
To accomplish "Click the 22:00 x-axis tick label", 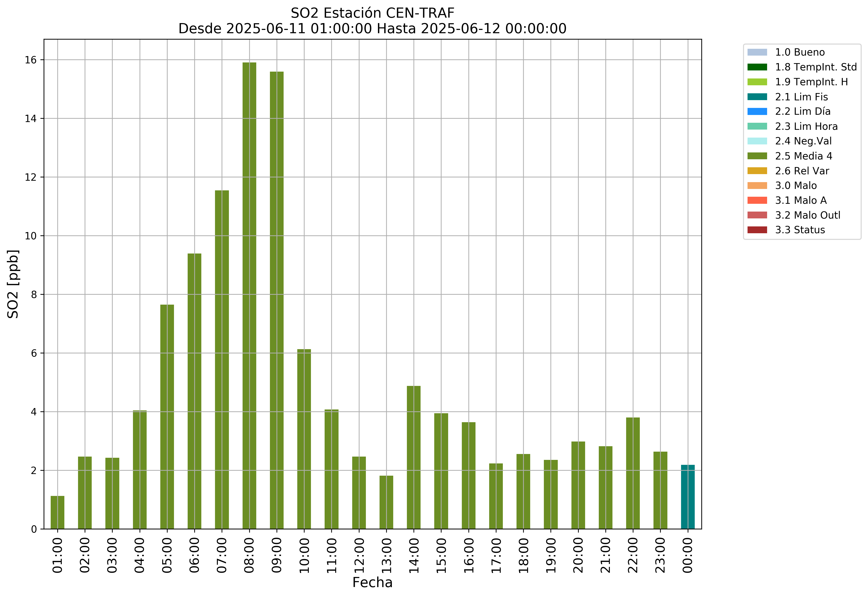I will coord(633,555).
